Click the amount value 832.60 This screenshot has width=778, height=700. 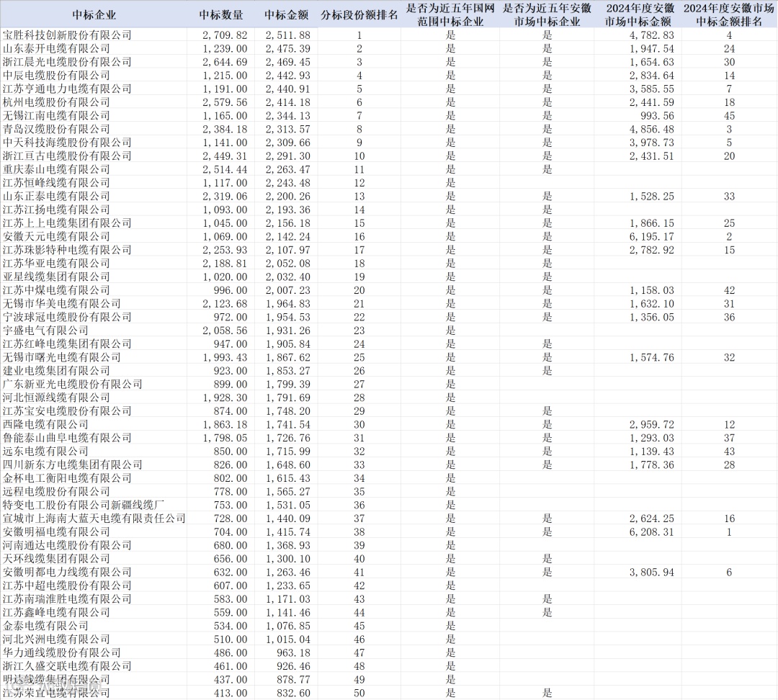coord(294,693)
